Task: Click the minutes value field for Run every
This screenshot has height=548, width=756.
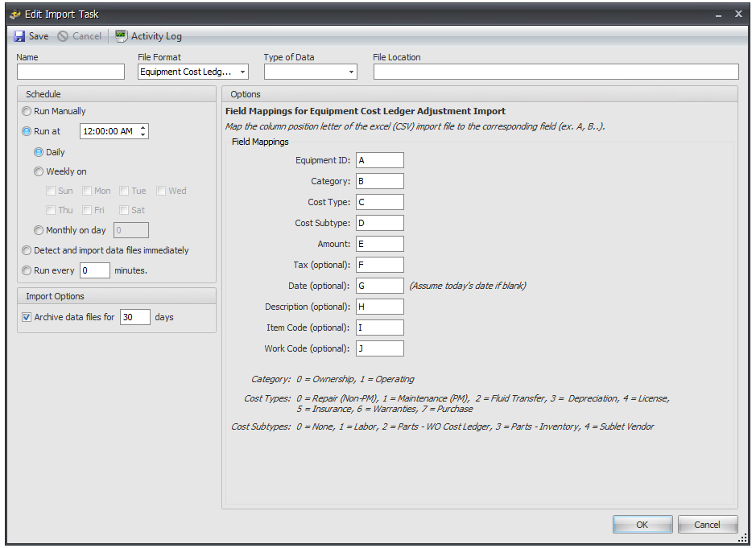Action: pyautogui.click(x=94, y=270)
